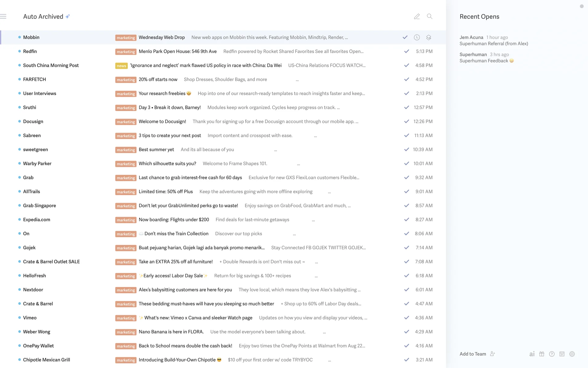The width and height of the screenshot is (588, 368).
Task: Open Superhuman Referral from Jem Acuna
Action: click(494, 44)
